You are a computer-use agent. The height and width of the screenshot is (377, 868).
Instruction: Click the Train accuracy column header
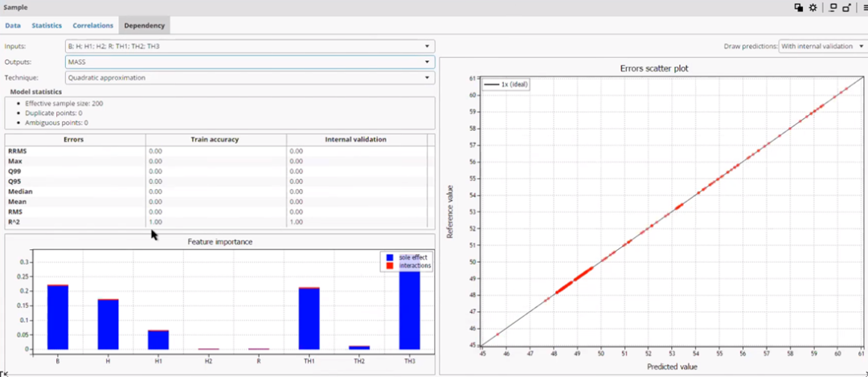pyautogui.click(x=216, y=140)
